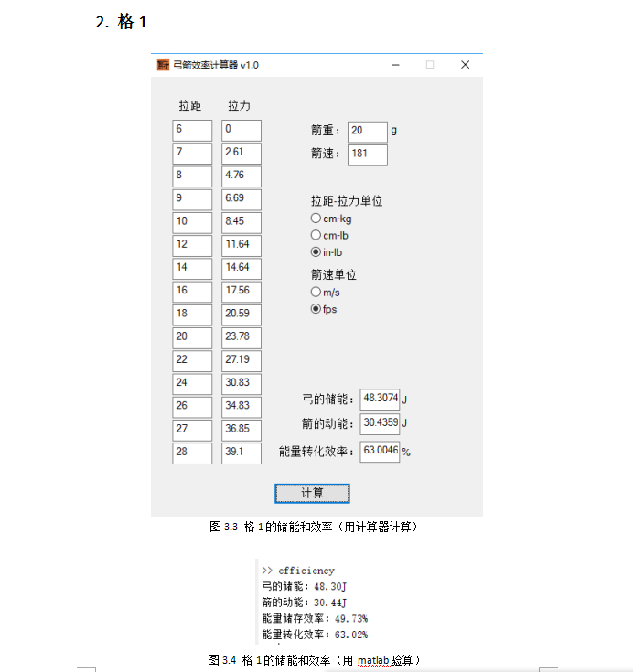Screen dimensions: 633x672
Task: Click the 拉距 field with value 20
Action: coord(192,338)
